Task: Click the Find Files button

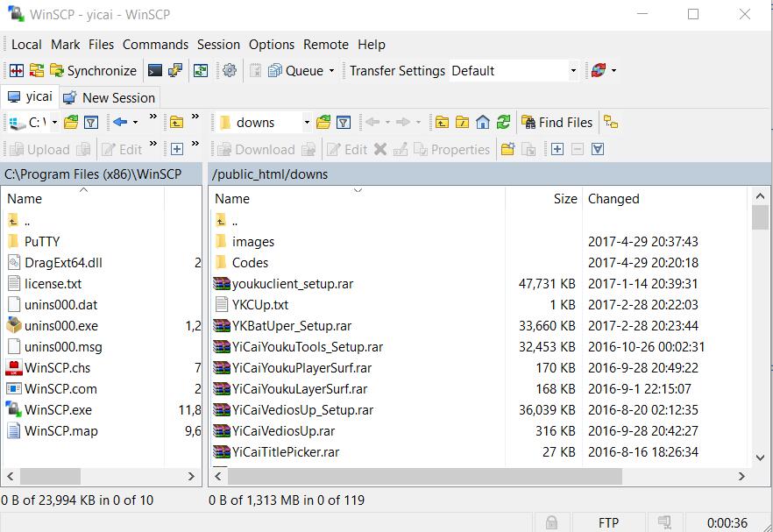Action: (x=557, y=123)
